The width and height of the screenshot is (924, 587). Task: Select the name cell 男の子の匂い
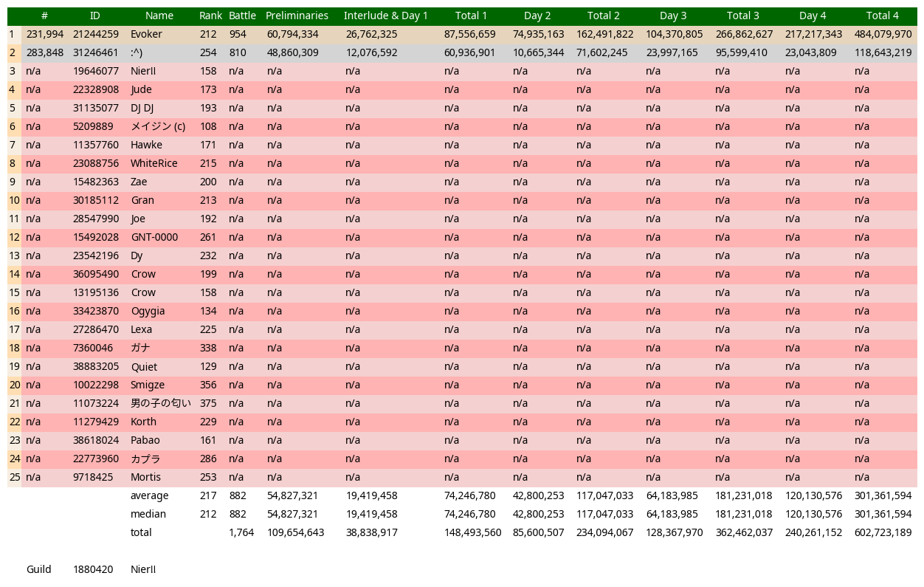pyautogui.click(x=160, y=403)
